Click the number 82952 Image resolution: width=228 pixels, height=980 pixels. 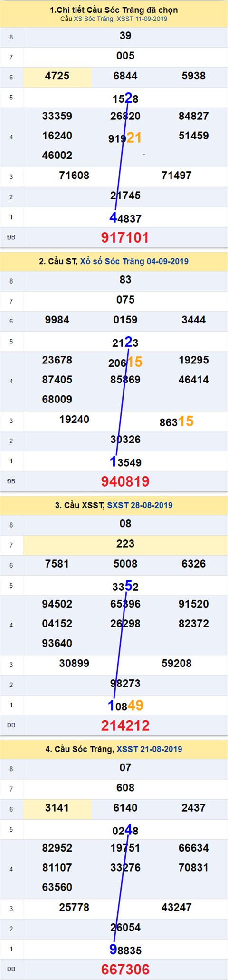click(x=57, y=848)
